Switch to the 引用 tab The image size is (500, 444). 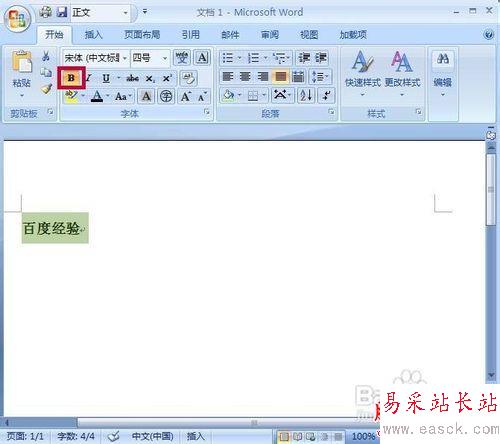coord(191,34)
